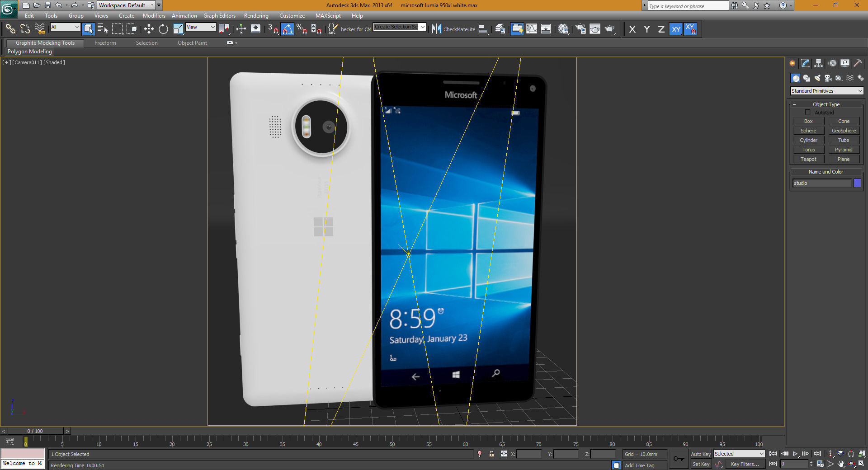Collapse the Object Type rollout
The height and width of the screenshot is (470, 868).
tap(826, 104)
